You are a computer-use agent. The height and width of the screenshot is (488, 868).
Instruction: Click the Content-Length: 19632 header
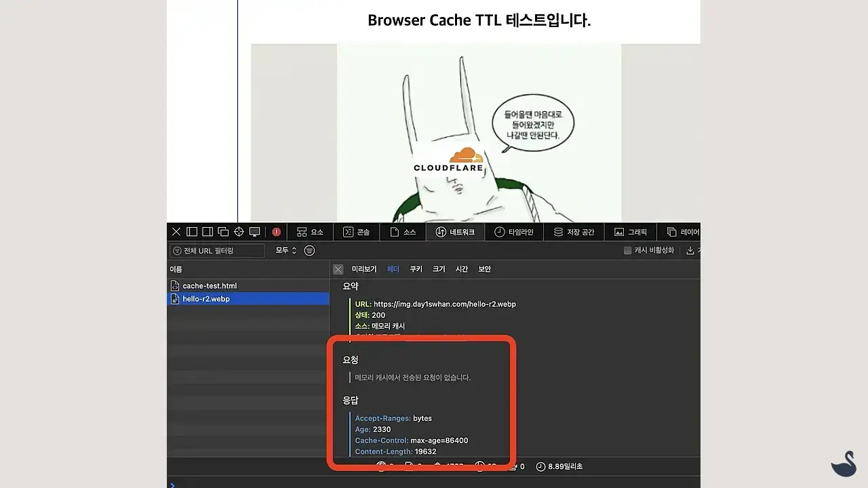point(395,451)
